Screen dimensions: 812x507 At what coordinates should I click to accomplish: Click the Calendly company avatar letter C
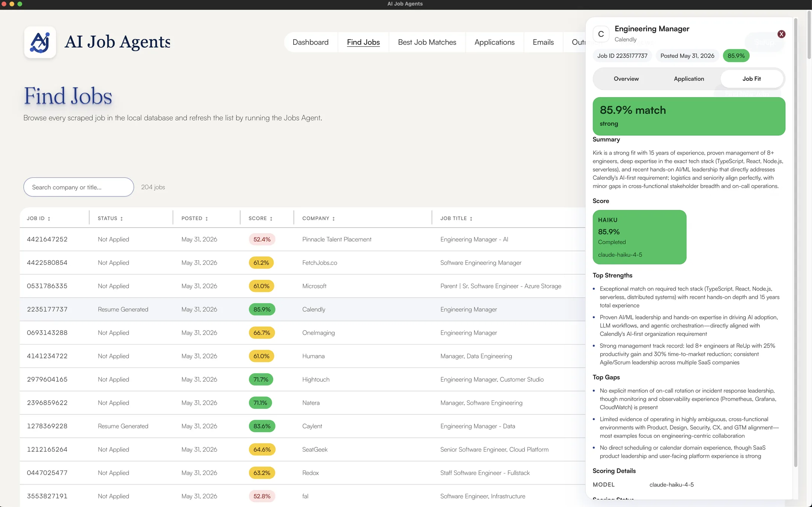601,34
